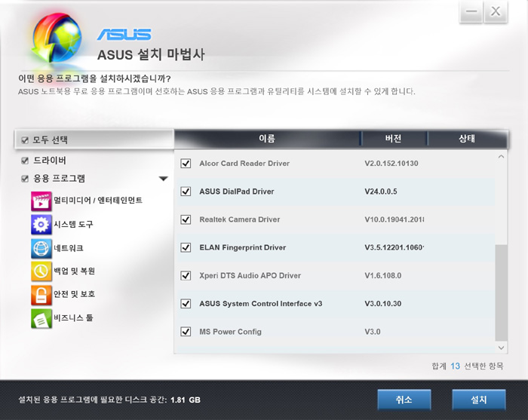Click version V1.6.108.0

[383, 276]
